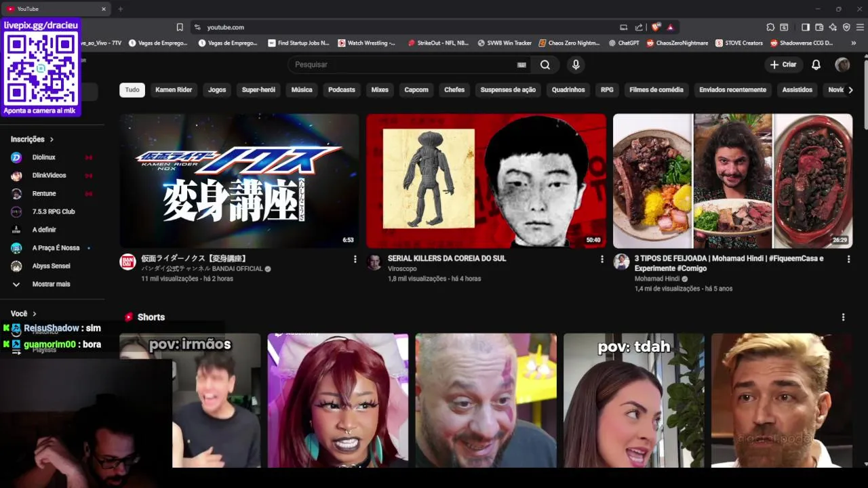Open the Find Startup Jobs bookmark
Screen dimensions: 868x488
point(298,43)
